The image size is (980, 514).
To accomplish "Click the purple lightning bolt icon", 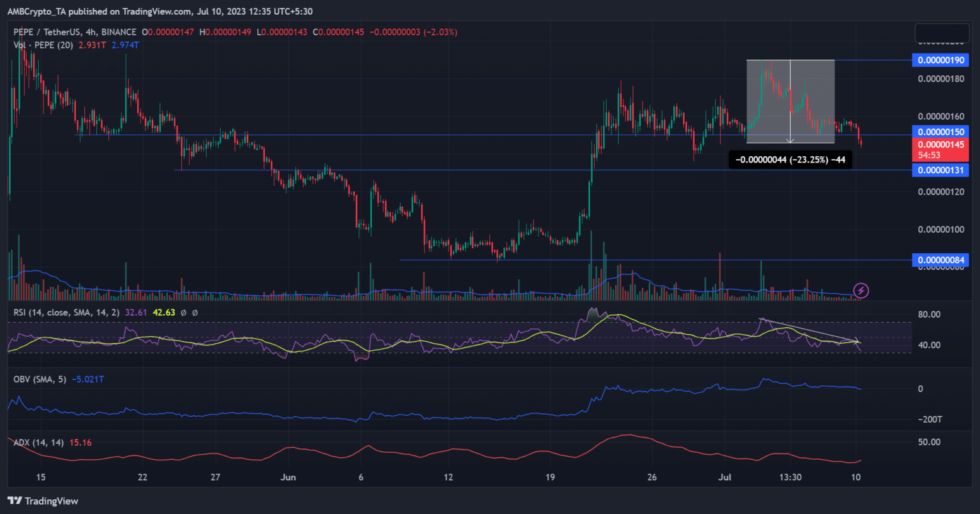I will [x=861, y=291].
